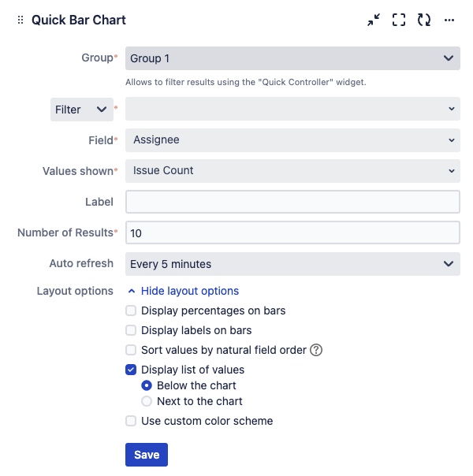
Task: Check Display labels on bars
Action: point(131,330)
